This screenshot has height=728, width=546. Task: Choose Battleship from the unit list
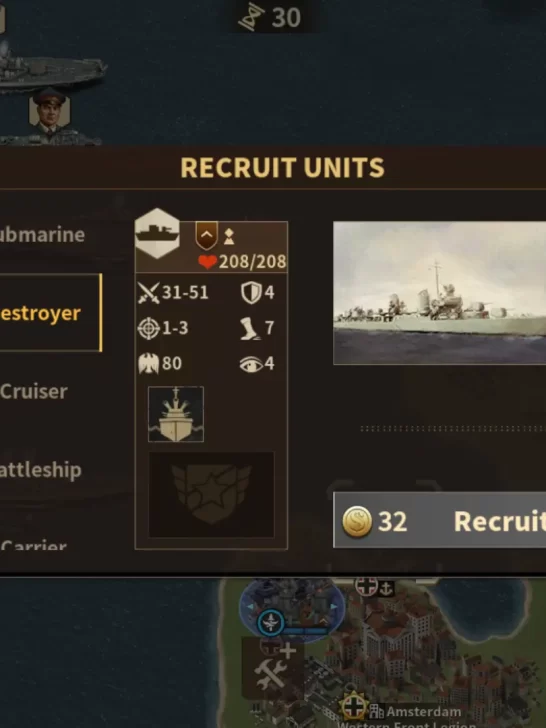41,470
